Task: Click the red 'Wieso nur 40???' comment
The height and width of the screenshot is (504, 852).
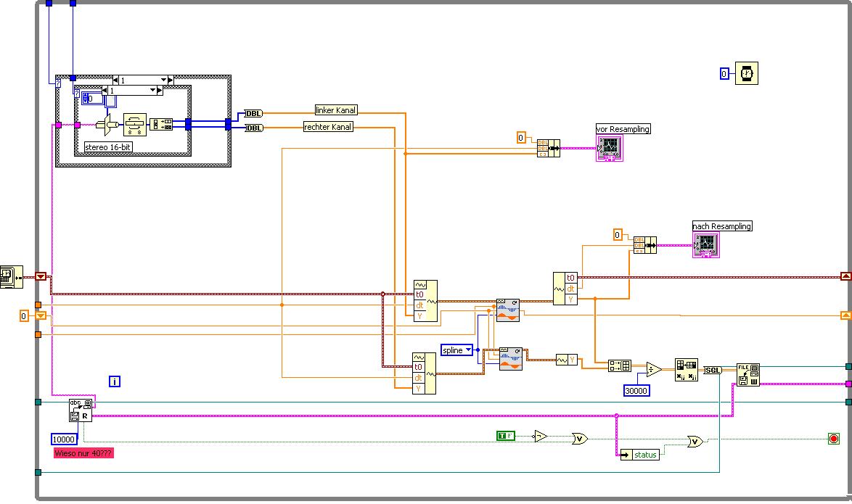Action: click(83, 453)
